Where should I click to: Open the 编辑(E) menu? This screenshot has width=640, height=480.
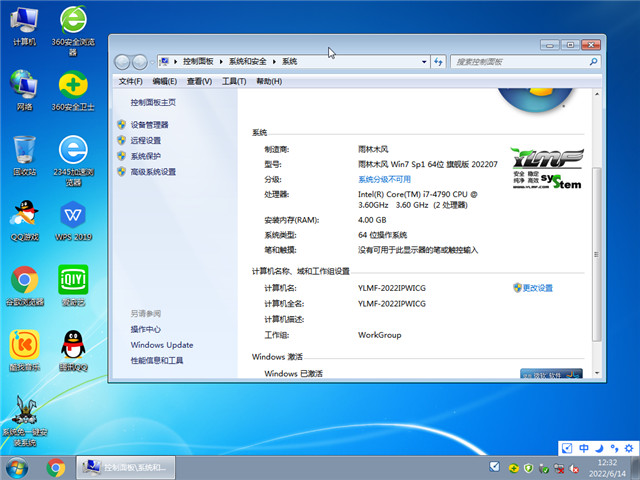[164, 81]
